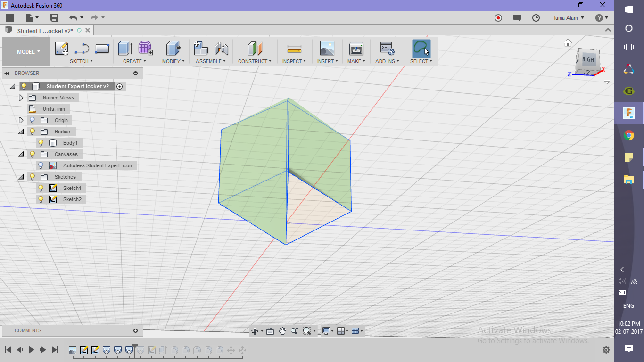Collapse the Canvases folder

(21, 155)
